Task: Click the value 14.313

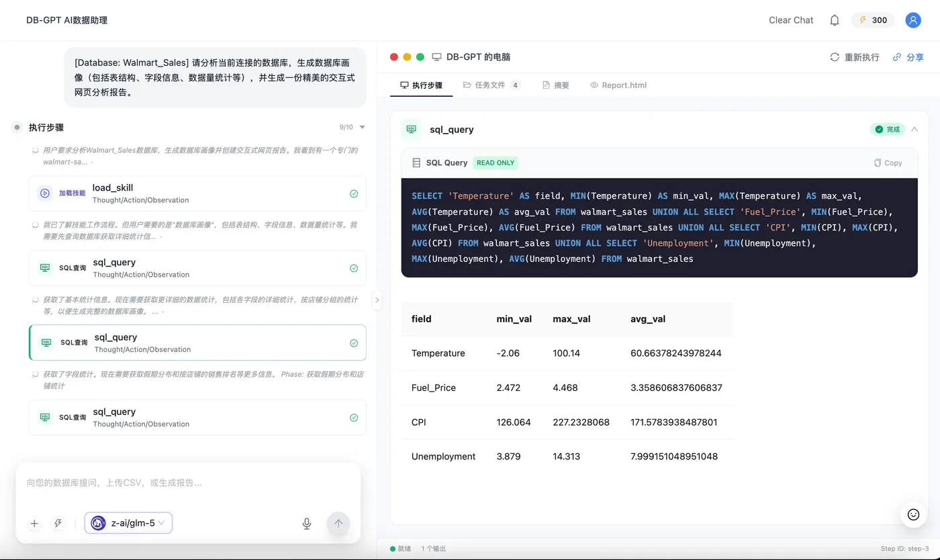Action: (x=565, y=457)
